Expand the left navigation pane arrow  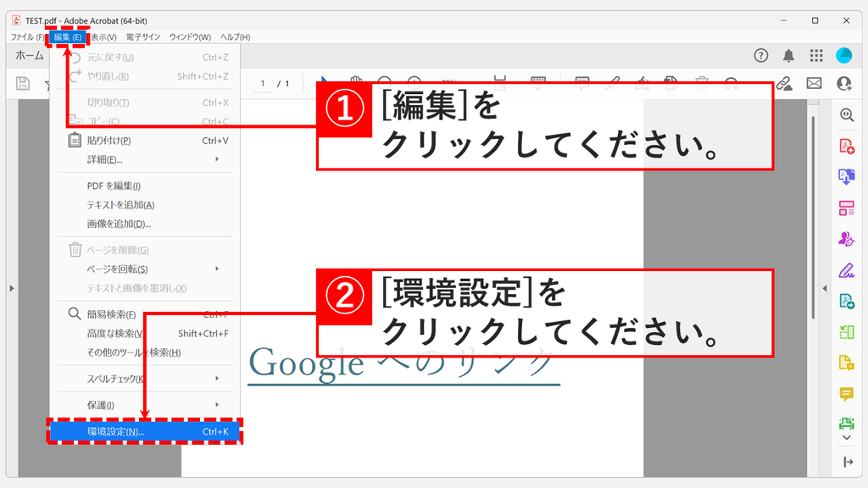(x=12, y=288)
